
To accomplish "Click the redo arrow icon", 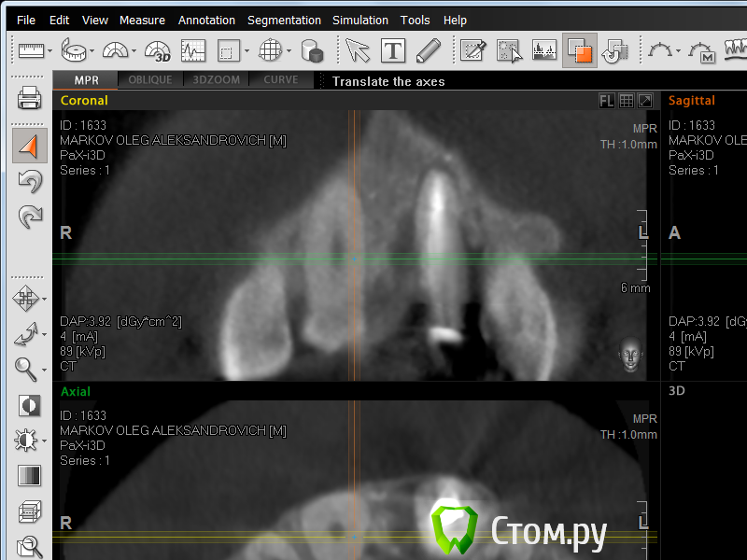I will click(x=29, y=217).
